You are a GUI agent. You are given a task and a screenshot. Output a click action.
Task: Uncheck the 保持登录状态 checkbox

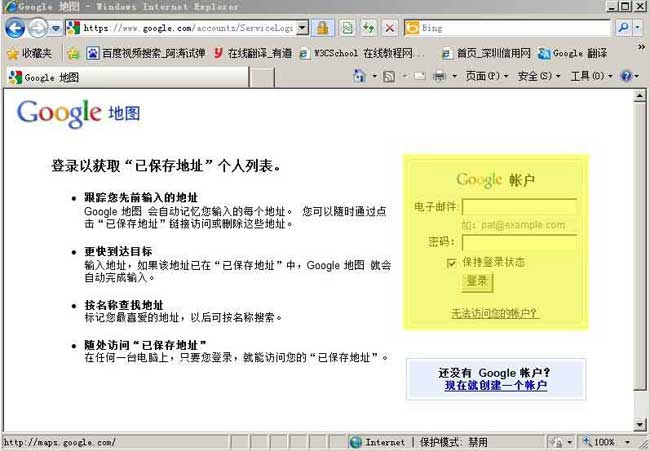tap(451, 263)
